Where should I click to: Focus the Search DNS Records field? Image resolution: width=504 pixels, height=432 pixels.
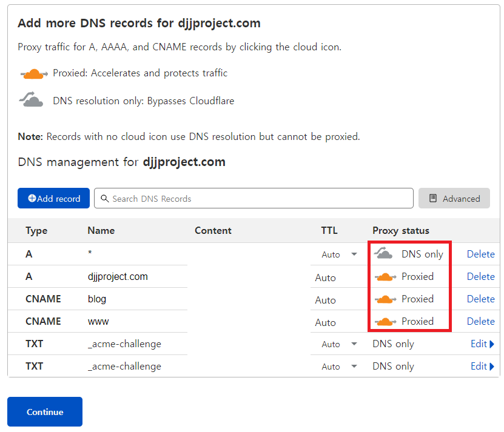(x=254, y=198)
